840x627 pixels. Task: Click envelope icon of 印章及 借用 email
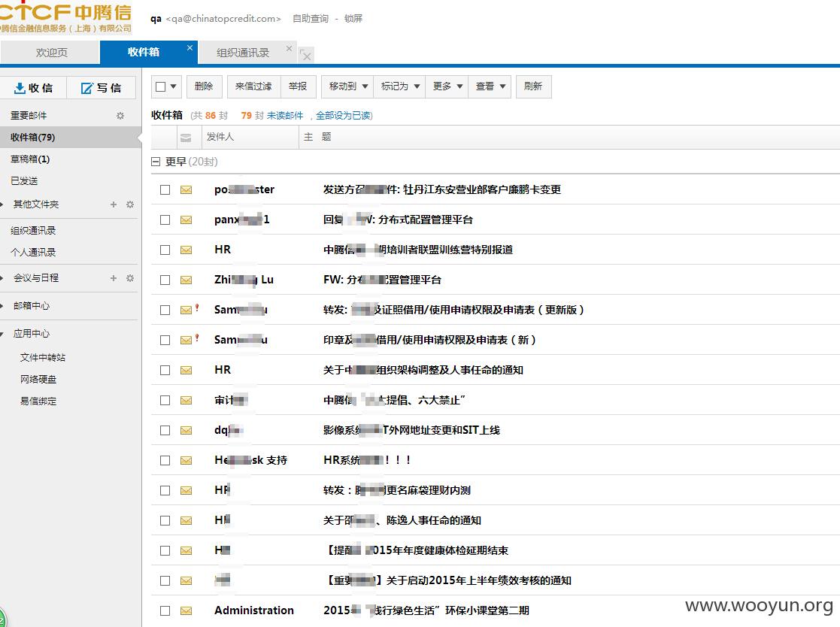[186, 340]
